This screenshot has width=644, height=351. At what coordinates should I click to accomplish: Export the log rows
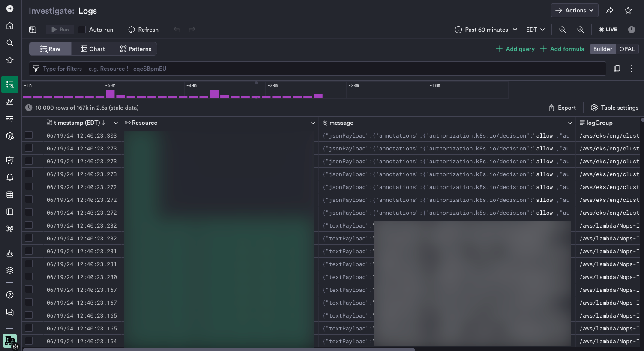pos(562,108)
